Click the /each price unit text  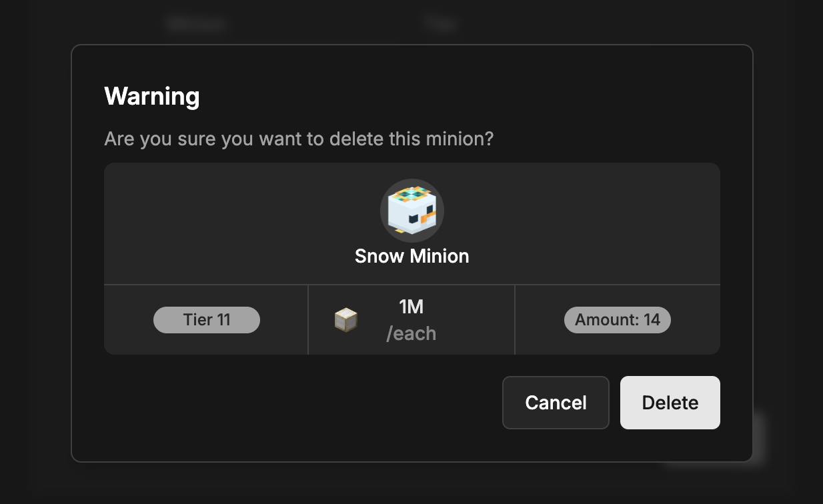(411, 333)
